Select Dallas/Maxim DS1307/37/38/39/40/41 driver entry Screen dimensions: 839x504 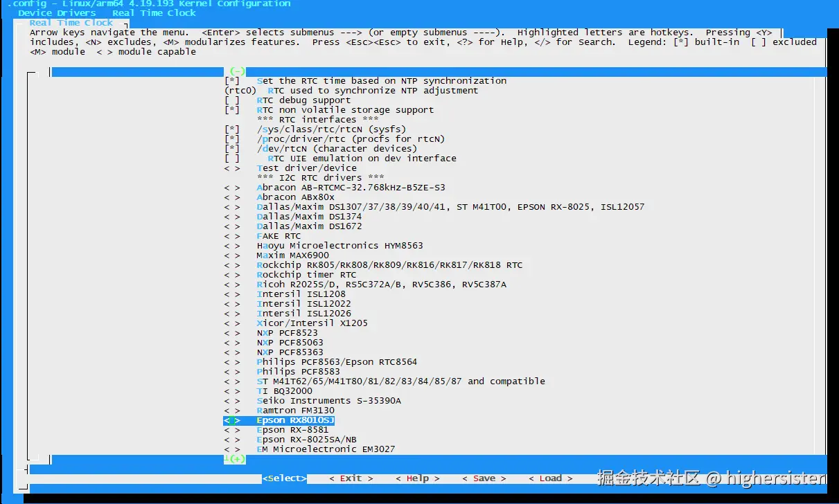coord(450,207)
